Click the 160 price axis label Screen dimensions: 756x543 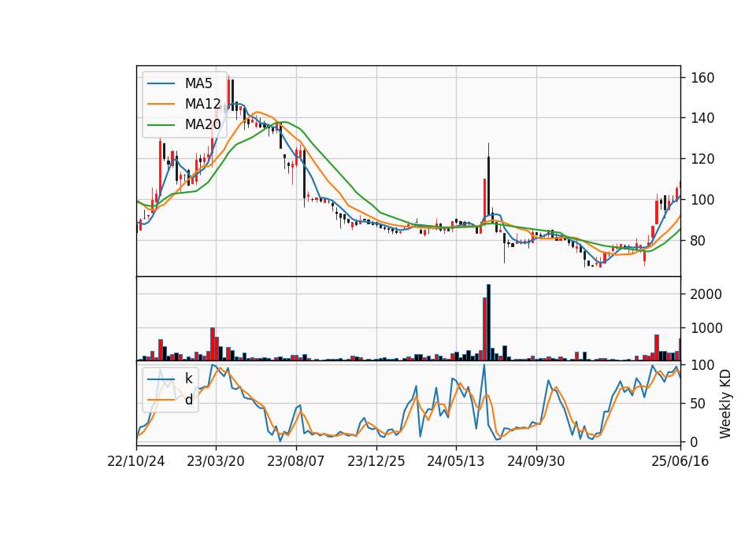click(702, 78)
